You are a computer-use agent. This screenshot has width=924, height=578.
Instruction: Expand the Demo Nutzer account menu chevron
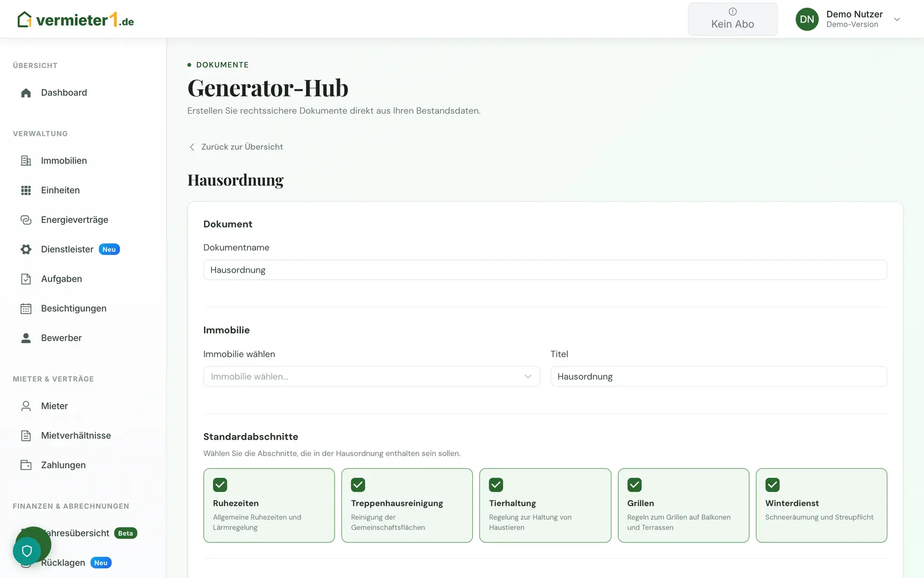click(897, 20)
